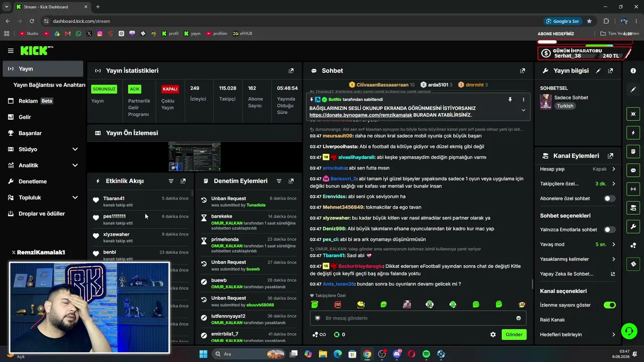Open chat settings gear icon

(x=493, y=334)
